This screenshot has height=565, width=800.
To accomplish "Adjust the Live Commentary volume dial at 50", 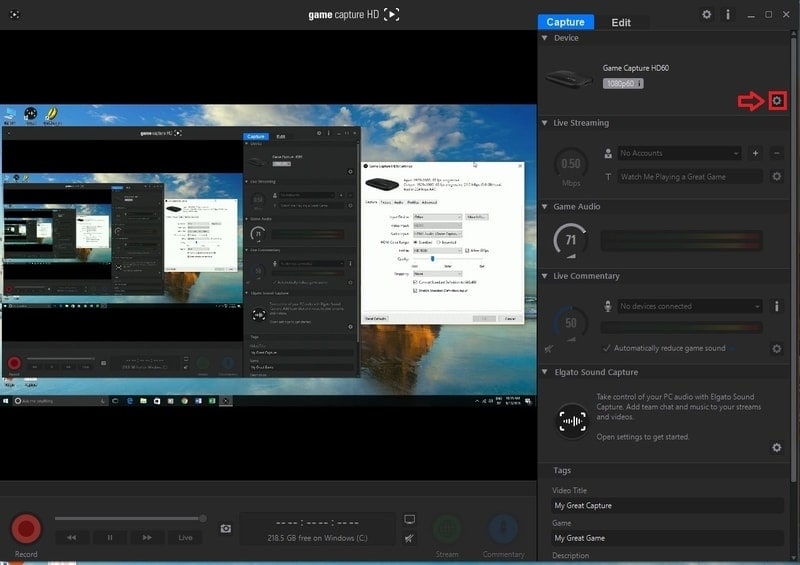I will click(x=571, y=323).
